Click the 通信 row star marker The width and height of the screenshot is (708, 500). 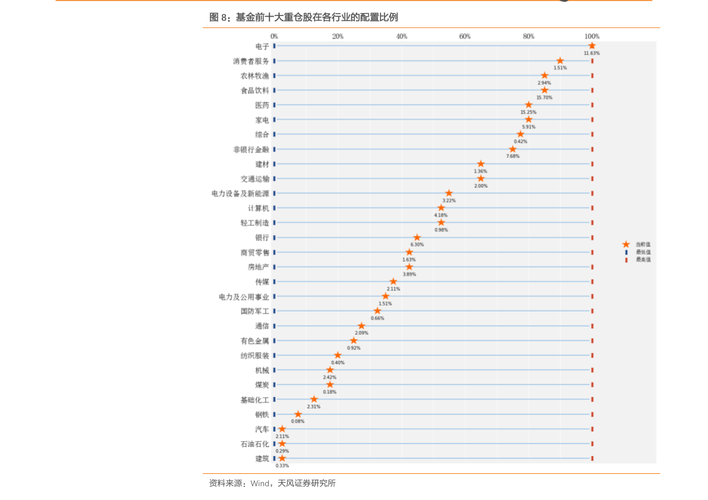coord(361,326)
